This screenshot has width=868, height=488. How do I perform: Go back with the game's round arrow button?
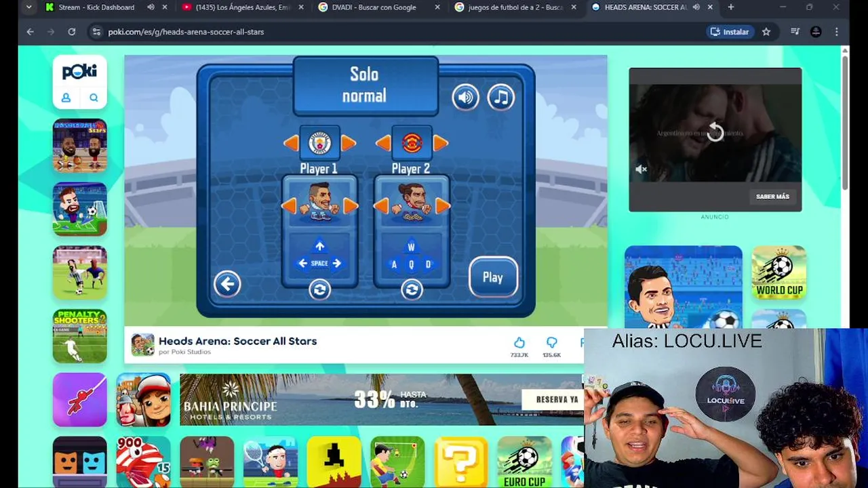tap(227, 283)
